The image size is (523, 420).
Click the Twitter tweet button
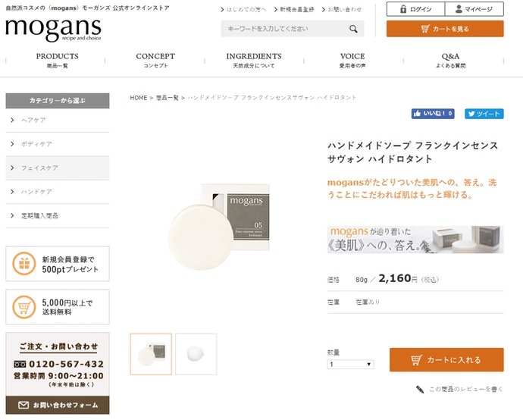(484, 114)
